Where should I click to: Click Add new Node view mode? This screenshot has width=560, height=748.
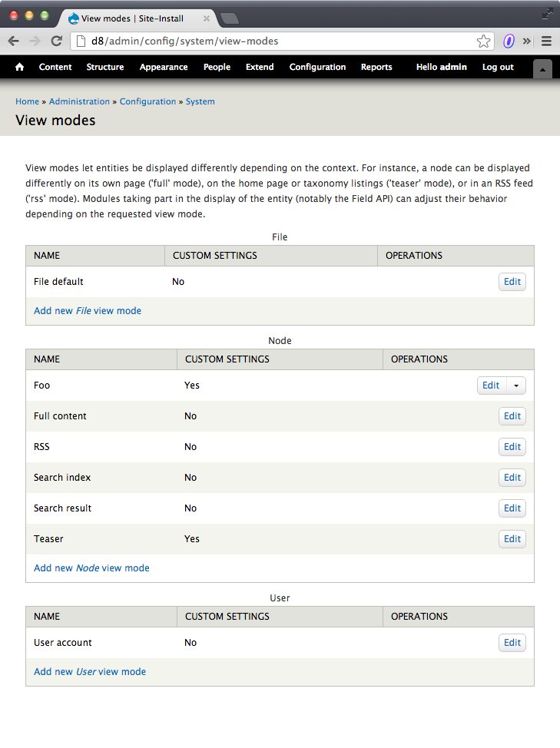point(91,568)
